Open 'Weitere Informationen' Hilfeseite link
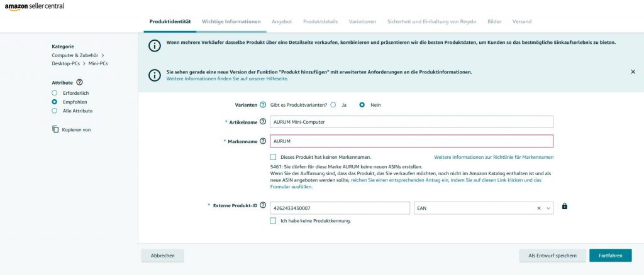Image resolution: width=644 pixels, height=275 pixels. click(227, 78)
